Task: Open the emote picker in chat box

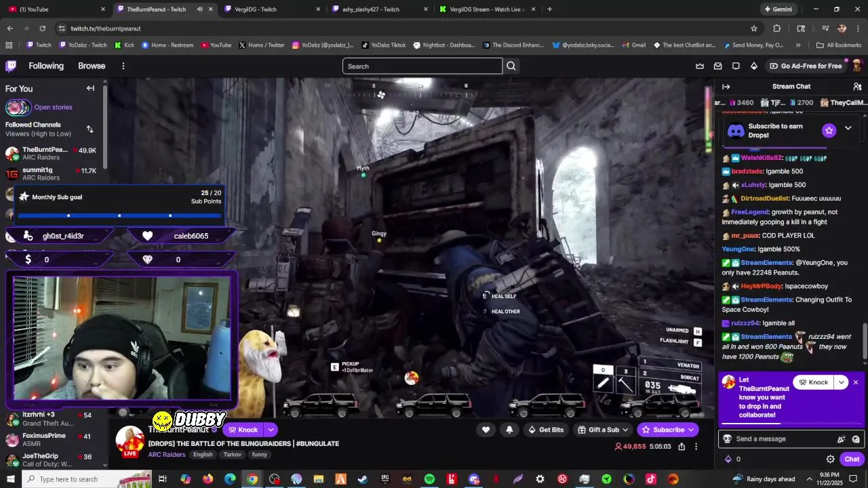Action: 857,439
